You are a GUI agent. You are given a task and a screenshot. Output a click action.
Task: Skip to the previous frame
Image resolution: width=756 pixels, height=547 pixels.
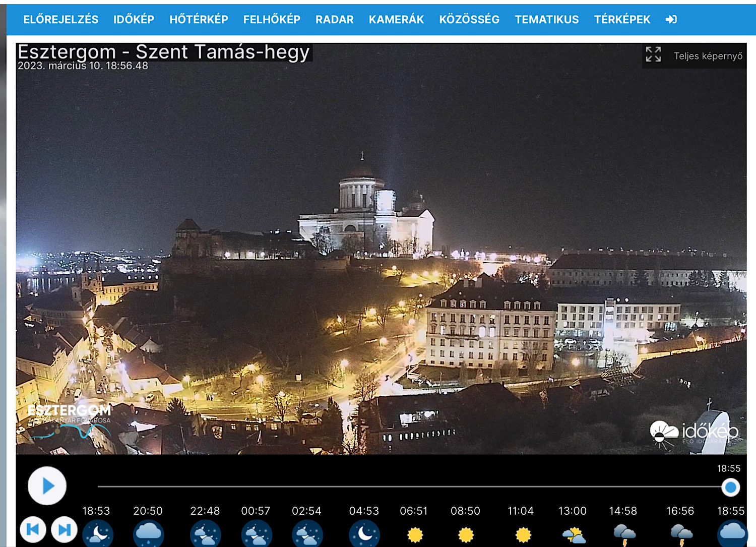(x=33, y=529)
